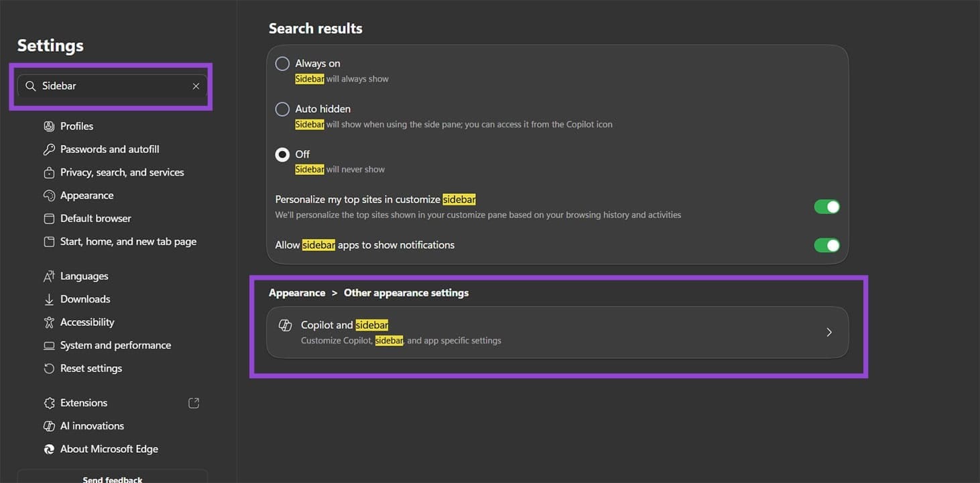Click the description starting "We'll personalize the top sites"

(x=478, y=215)
